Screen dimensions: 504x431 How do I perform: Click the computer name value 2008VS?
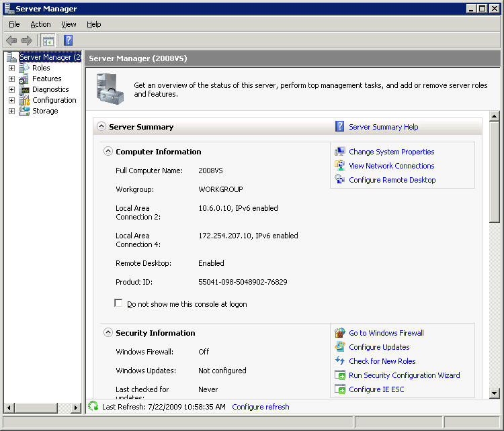pos(210,171)
